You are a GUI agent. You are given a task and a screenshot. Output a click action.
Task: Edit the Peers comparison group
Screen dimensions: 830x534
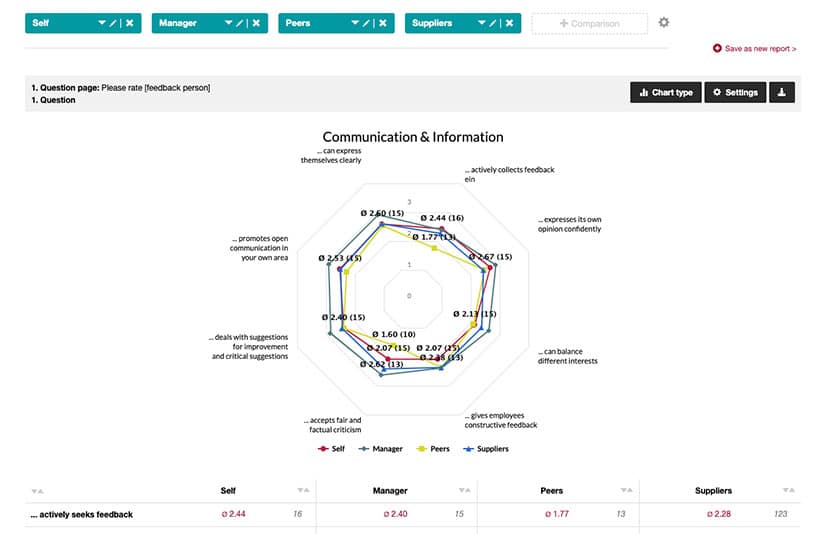(366, 23)
